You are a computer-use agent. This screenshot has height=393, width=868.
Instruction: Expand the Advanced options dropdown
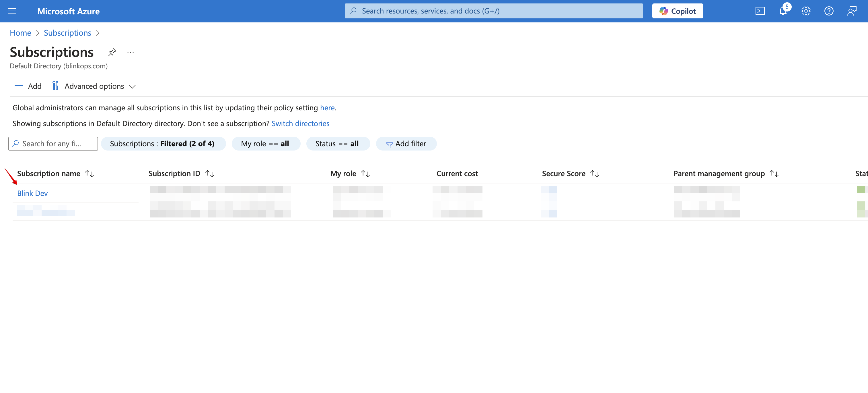[94, 86]
